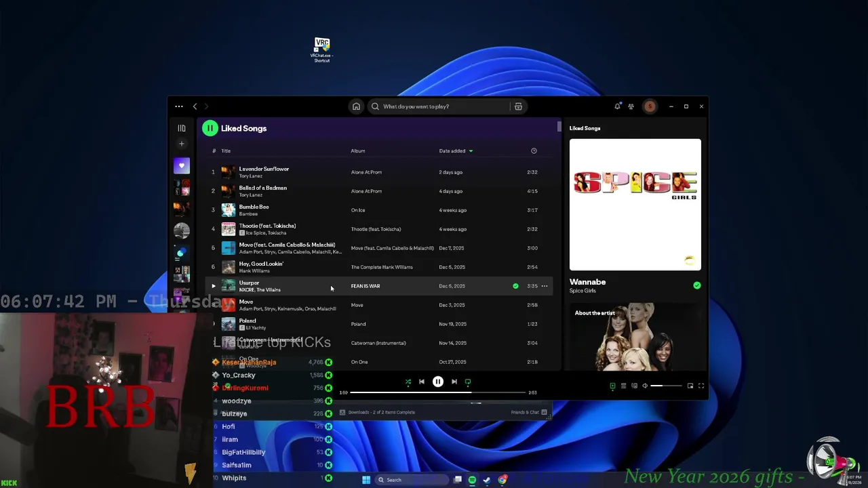Play the Usurper track with row play icon

213,286
